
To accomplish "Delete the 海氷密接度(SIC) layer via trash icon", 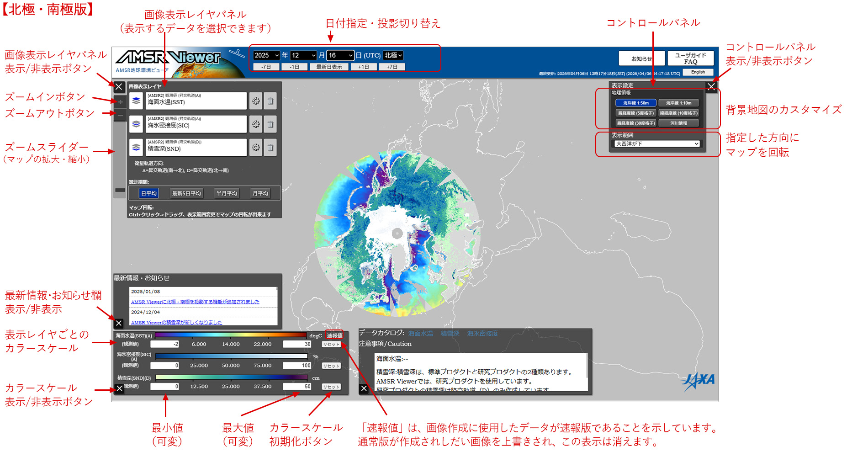I will [270, 124].
